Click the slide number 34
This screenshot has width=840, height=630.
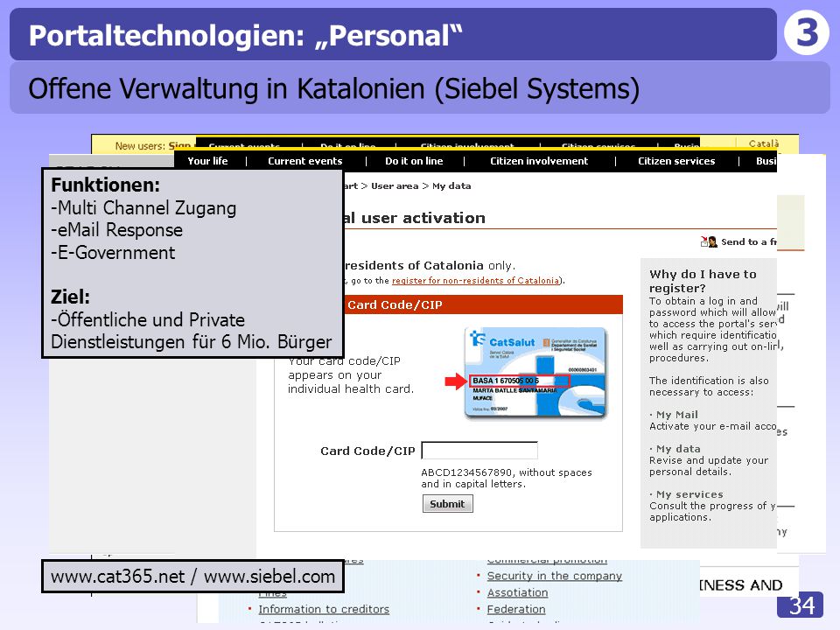[x=801, y=605]
